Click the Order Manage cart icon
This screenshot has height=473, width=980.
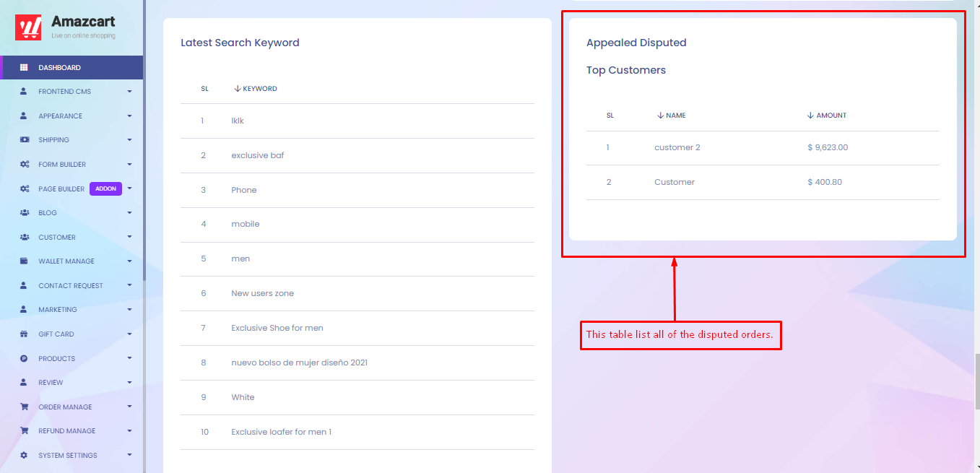click(x=24, y=407)
